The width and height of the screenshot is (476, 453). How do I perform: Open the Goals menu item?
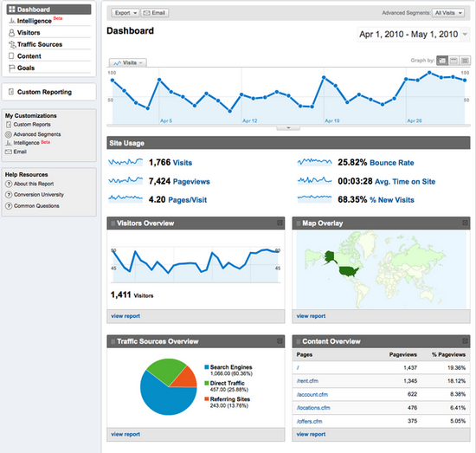pos(26,68)
